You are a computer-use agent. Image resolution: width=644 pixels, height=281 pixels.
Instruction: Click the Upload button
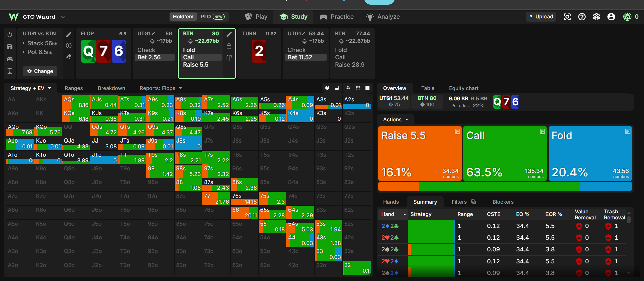(x=541, y=17)
